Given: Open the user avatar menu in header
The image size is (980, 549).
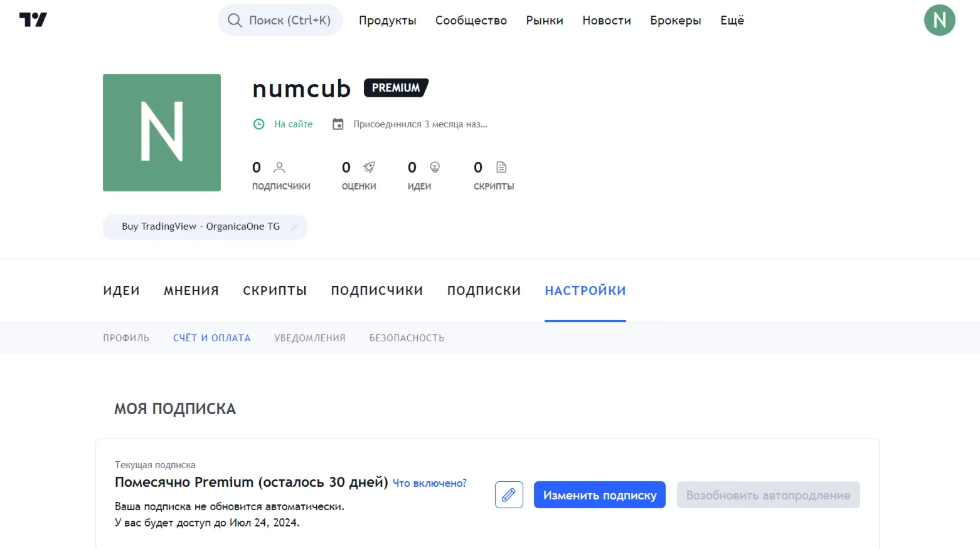Looking at the screenshot, I should pyautogui.click(x=939, y=20).
